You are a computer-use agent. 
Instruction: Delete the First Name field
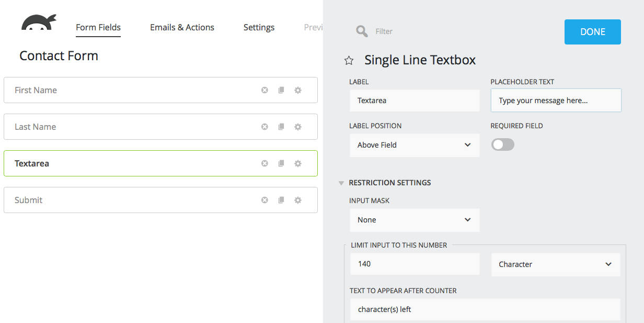264,90
